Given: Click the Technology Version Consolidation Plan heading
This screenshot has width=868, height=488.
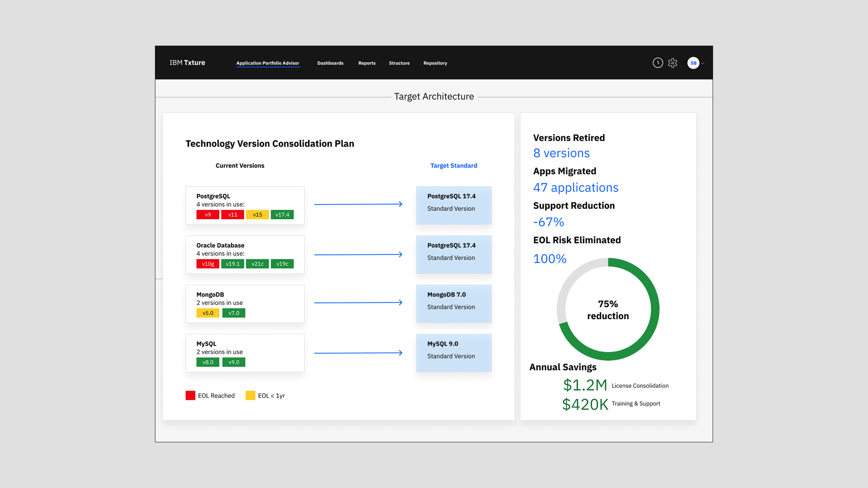Looking at the screenshot, I should point(270,143).
